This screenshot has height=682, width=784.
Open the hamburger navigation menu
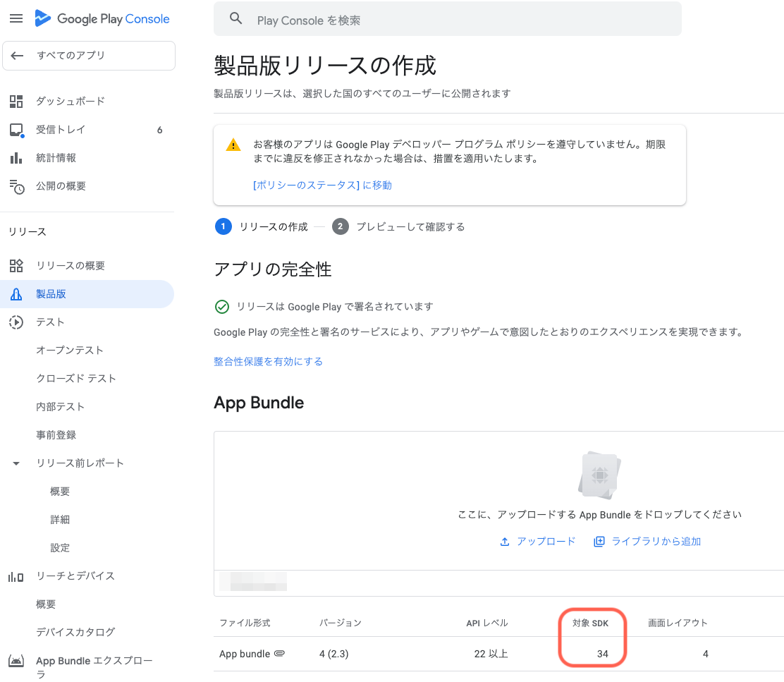pyautogui.click(x=16, y=18)
